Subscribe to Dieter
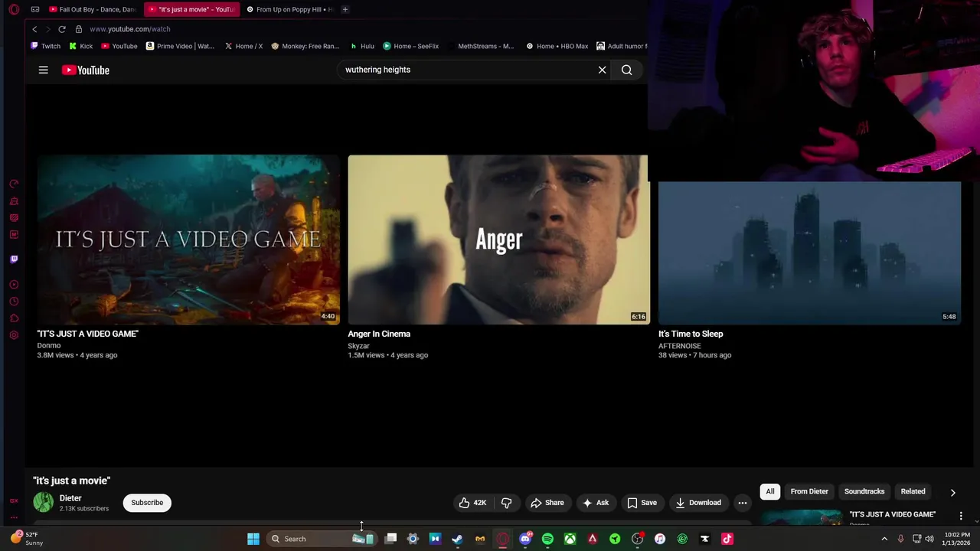This screenshot has height=551, width=980. 147,503
